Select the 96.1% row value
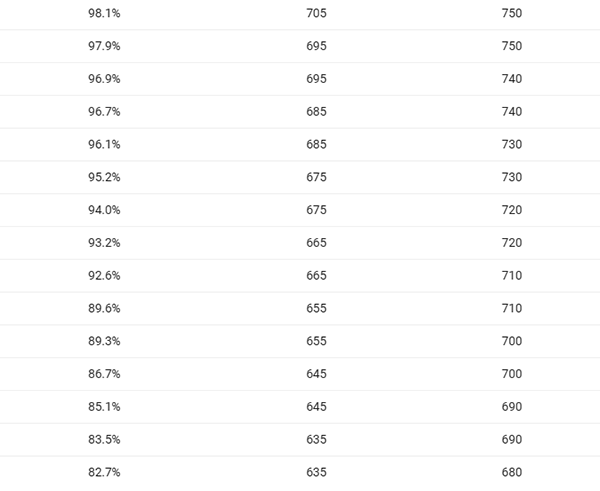Image resolution: width=600 pixels, height=491 pixels. (x=104, y=145)
